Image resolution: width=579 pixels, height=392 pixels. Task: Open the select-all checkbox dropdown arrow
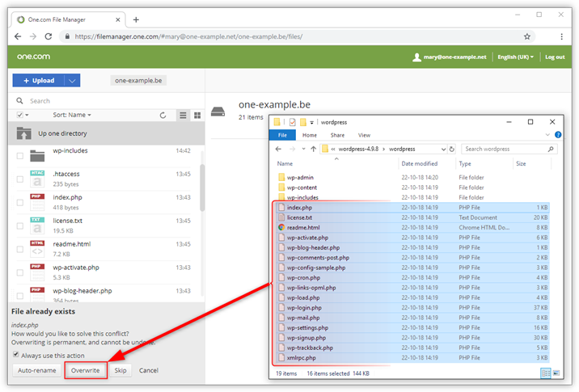(x=27, y=115)
